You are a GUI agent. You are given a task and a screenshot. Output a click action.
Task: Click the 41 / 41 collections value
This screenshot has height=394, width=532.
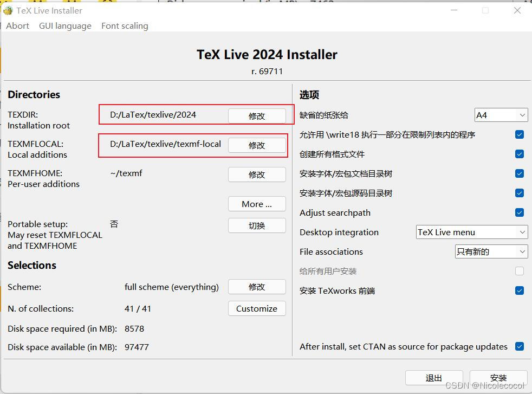point(138,308)
